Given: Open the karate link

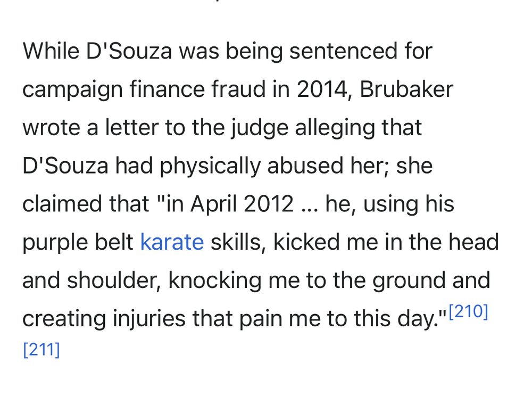Looking at the screenshot, I should click(172, 242).
